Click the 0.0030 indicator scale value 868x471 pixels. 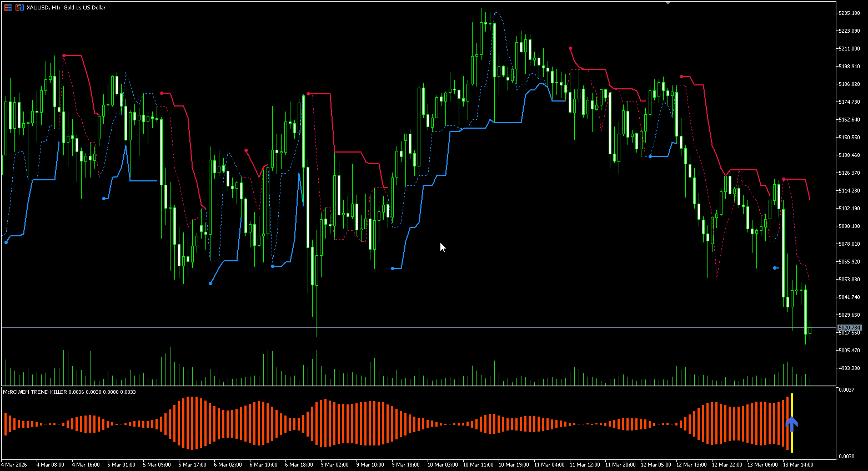point(846,456)
